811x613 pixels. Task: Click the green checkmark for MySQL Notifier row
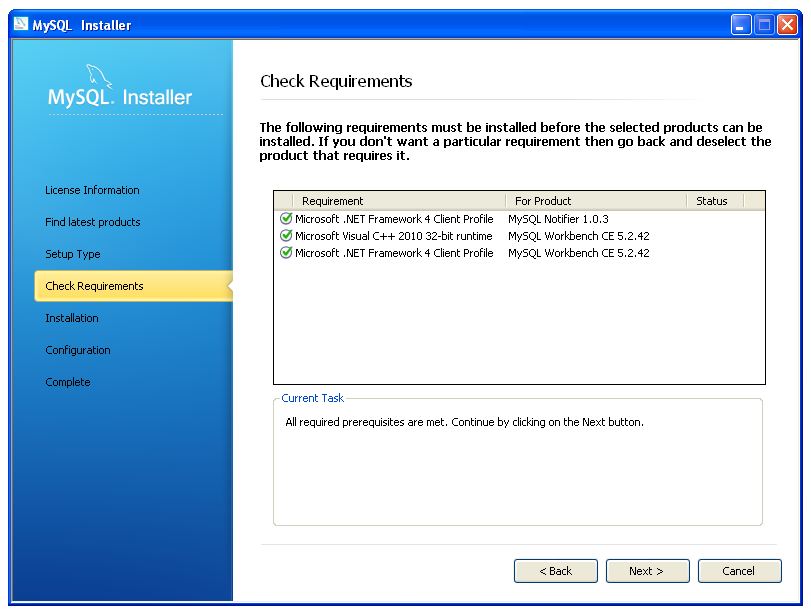(286, 218)
